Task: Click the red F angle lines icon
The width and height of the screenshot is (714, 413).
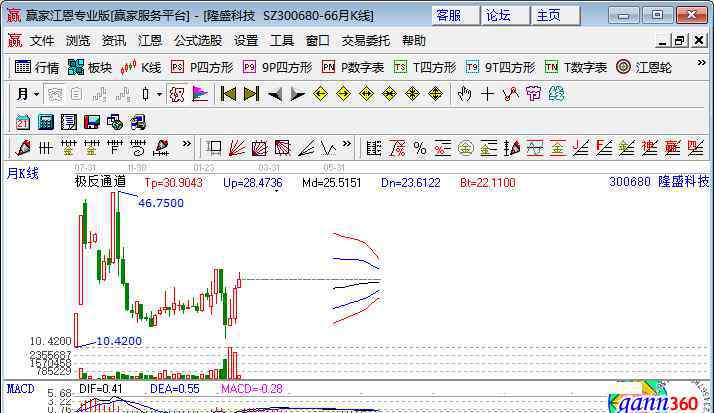Action: pyautogui.click(x=604, y=148)
